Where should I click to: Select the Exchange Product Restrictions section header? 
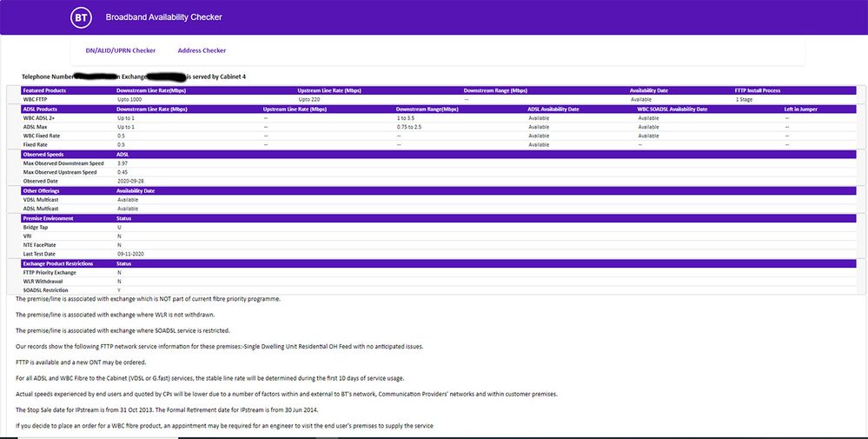58,263
